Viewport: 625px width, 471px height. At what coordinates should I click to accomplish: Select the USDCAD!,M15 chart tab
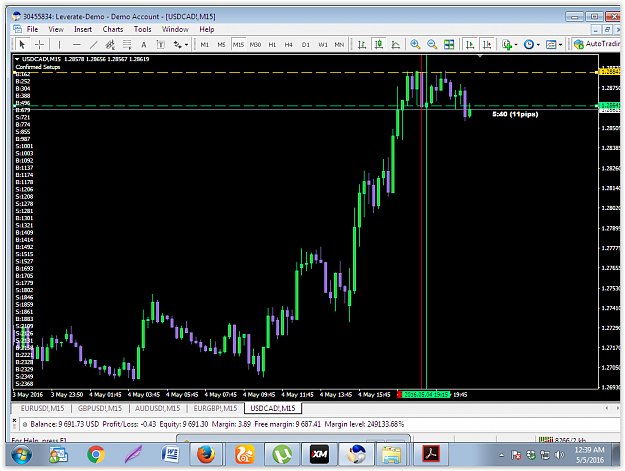tap(273, 408)
